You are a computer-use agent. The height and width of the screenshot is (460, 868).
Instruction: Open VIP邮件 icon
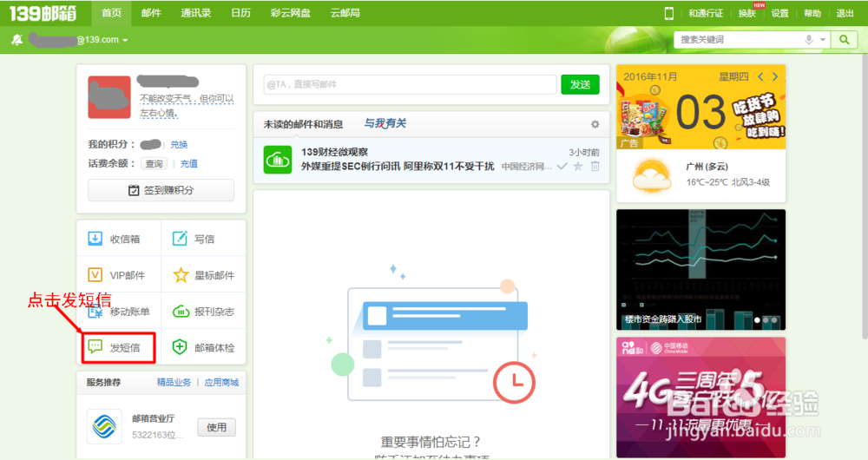(95, 275)
